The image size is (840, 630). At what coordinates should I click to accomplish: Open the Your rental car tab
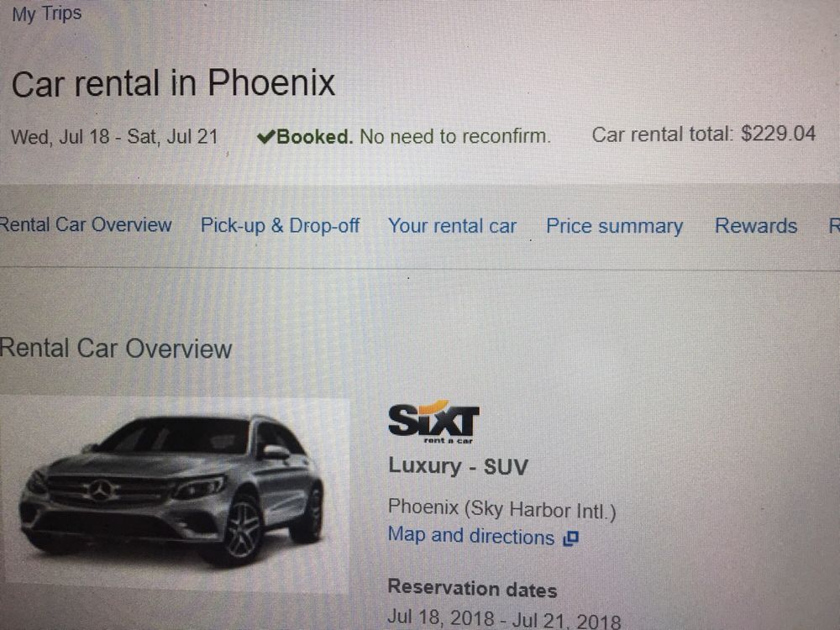452,226
